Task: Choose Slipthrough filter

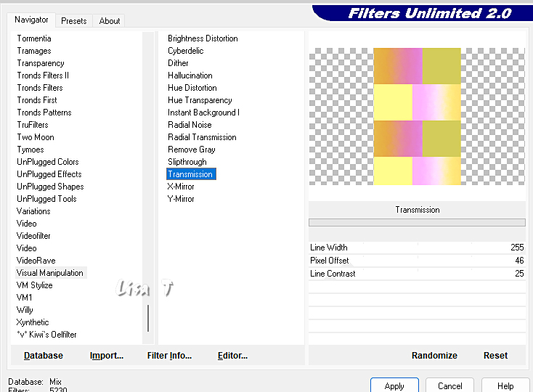Action: click(187, 162)
